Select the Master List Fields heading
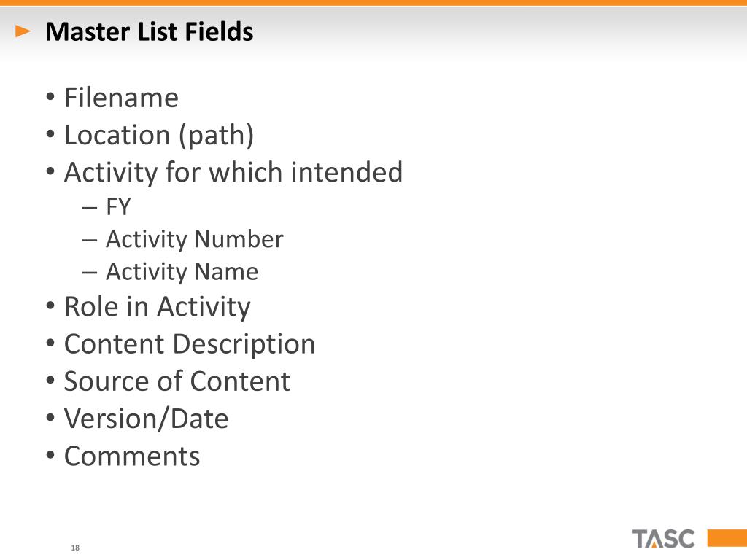The height and width of the screenshot is (560, 747). pyautogui.click(x=149, y=32)
